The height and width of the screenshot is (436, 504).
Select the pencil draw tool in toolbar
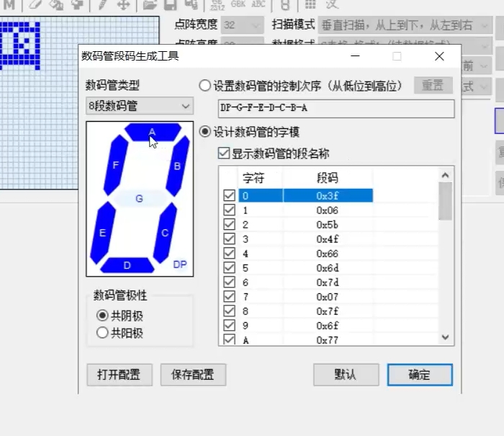point(102,4)
